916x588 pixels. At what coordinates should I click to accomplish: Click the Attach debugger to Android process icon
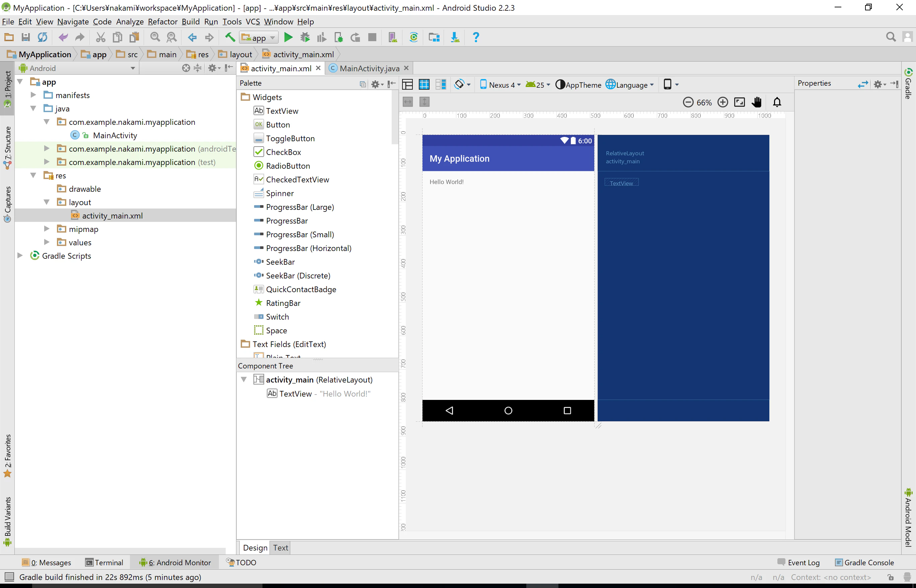click(338, 37)
